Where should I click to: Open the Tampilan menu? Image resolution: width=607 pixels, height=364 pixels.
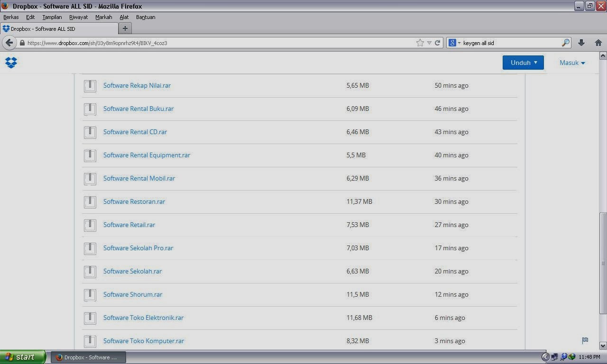[52, 17]
